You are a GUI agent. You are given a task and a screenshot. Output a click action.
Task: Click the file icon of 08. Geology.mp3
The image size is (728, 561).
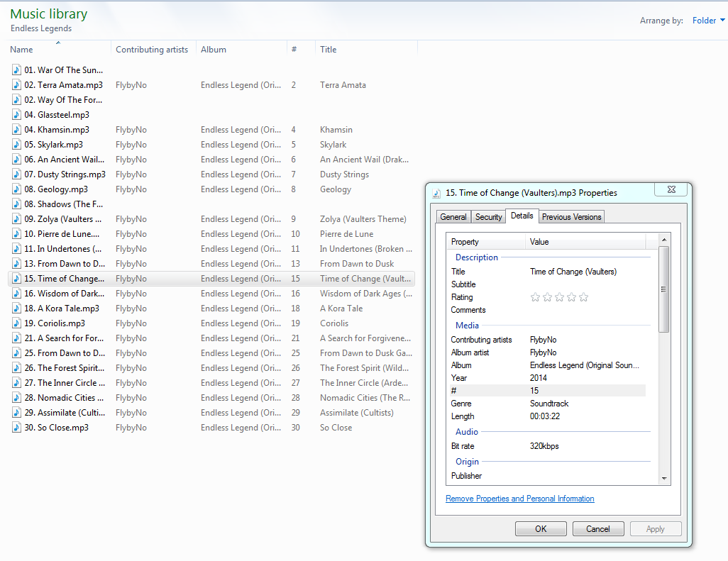17,189
